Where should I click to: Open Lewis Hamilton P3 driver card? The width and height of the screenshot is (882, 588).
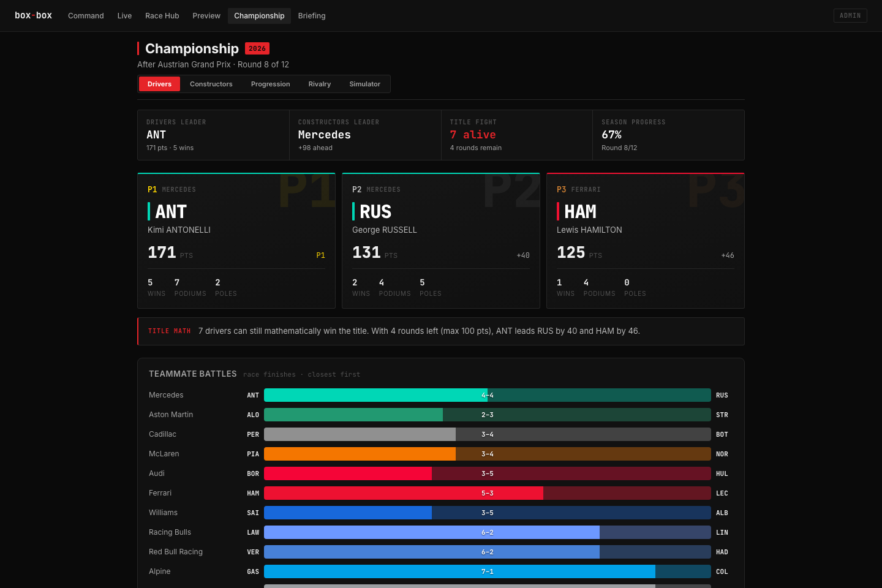(646, 241)
